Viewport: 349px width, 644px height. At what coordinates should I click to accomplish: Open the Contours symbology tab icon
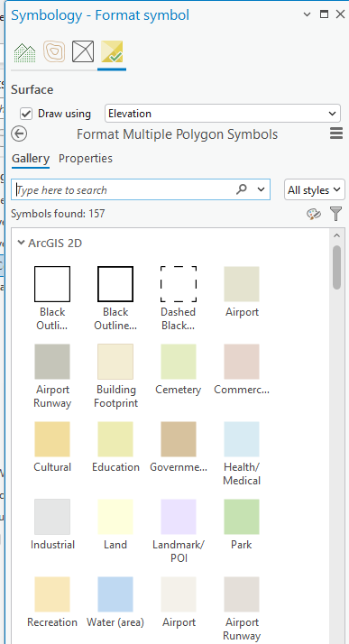coord(54,51)
